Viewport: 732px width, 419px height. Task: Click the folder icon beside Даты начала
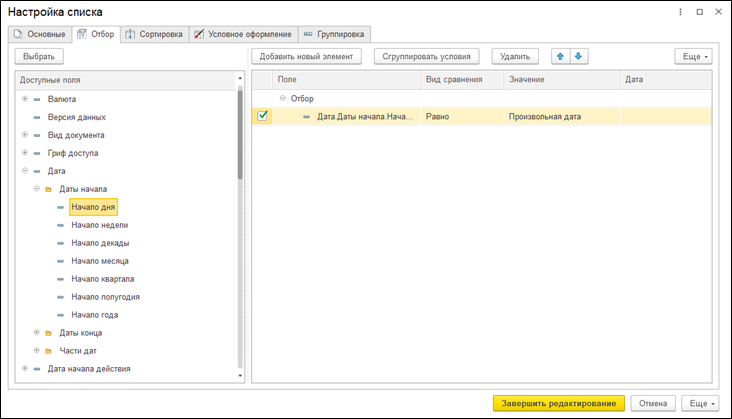coord(48,189)
